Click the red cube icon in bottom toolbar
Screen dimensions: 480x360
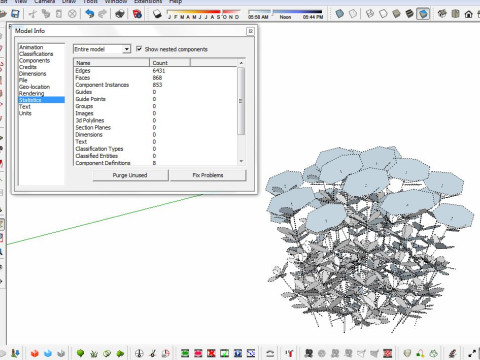(34, 353)
